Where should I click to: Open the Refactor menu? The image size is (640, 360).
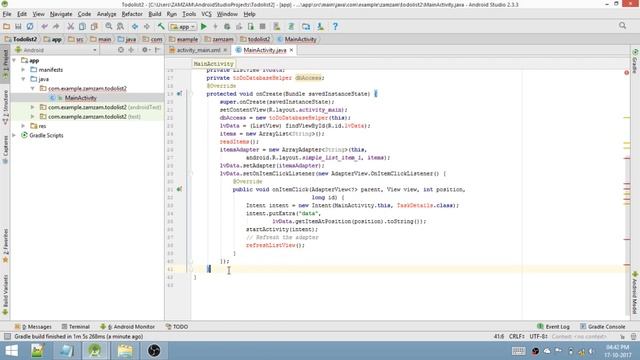[132, 14]
